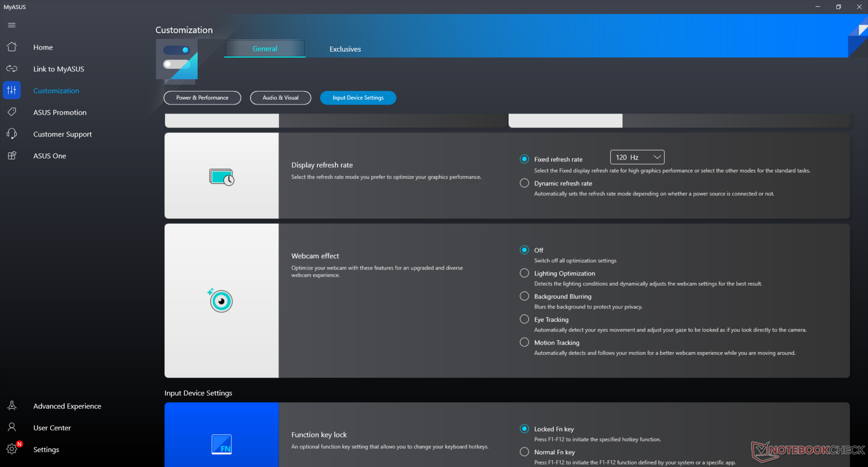
Task: Click the Home house icon
Action: (12, 47)
